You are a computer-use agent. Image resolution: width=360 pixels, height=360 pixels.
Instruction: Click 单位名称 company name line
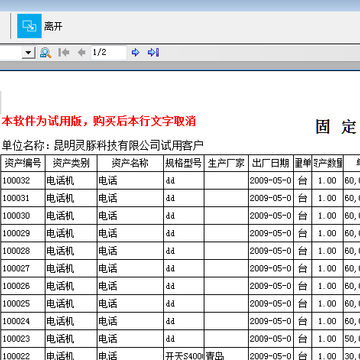coord(102,145)
